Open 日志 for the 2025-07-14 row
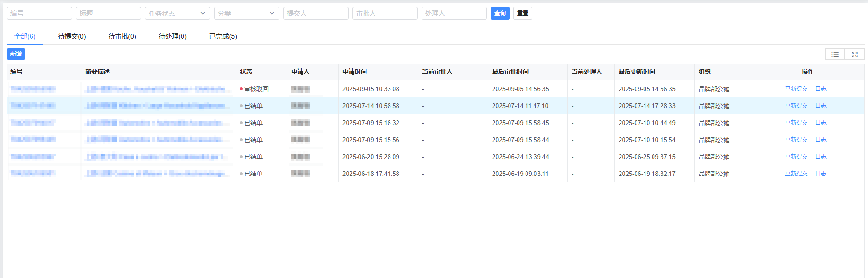The width and height of the screenshot is (868, 278). (820, 106)
